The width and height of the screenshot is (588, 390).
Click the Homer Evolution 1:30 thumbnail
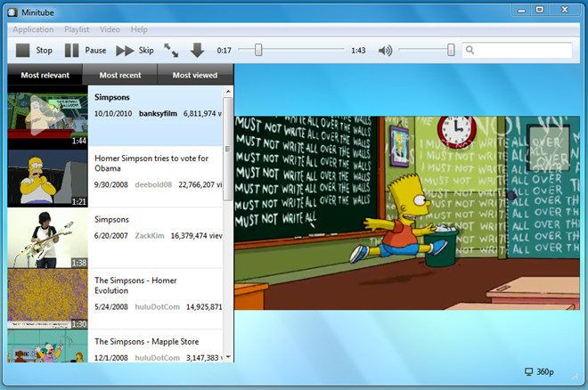[47, 299]
